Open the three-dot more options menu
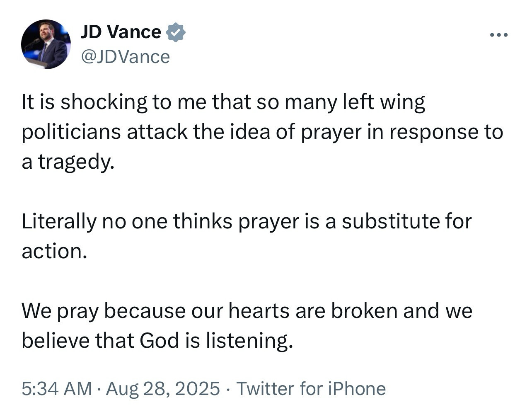This screenshot has height=417, width=532. point(498,35)
